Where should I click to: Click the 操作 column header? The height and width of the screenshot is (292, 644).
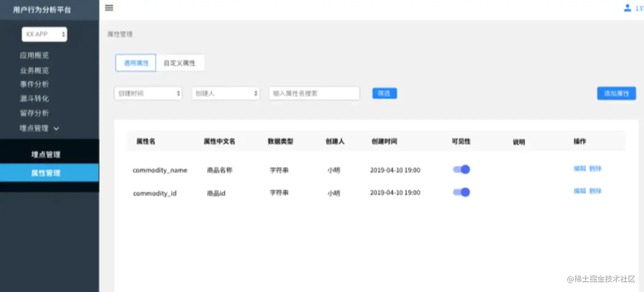(580, 141)
